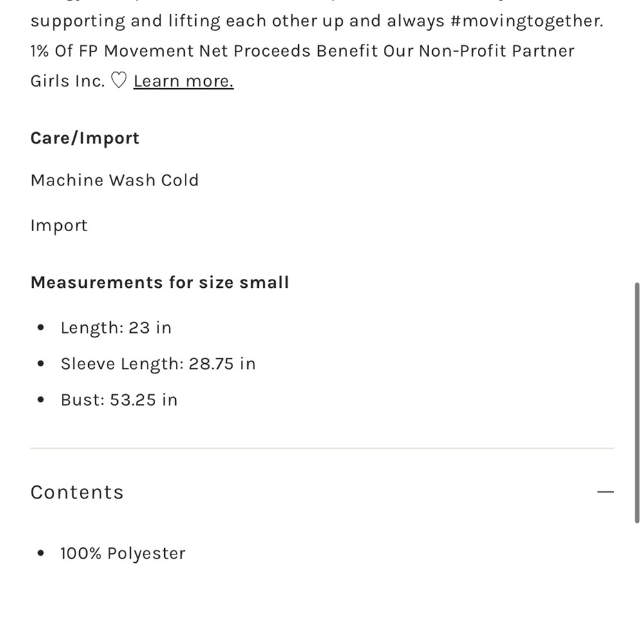644x644 pixels.
Task: Click the "Bust: 53.25 in" measurement
Action: coord(119,400)
